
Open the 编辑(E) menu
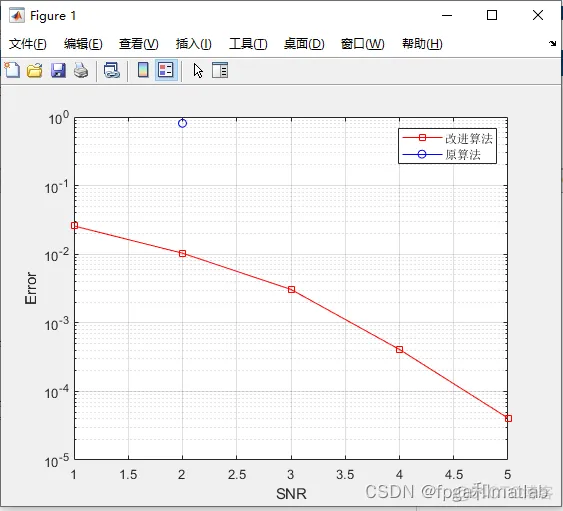[83, 44]
